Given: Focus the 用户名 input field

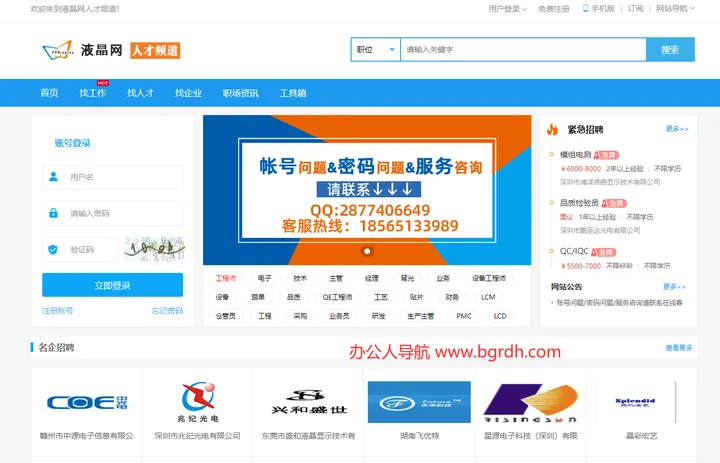Looking at the screenshot, I should pyautogui.click(x=113, y=177).
